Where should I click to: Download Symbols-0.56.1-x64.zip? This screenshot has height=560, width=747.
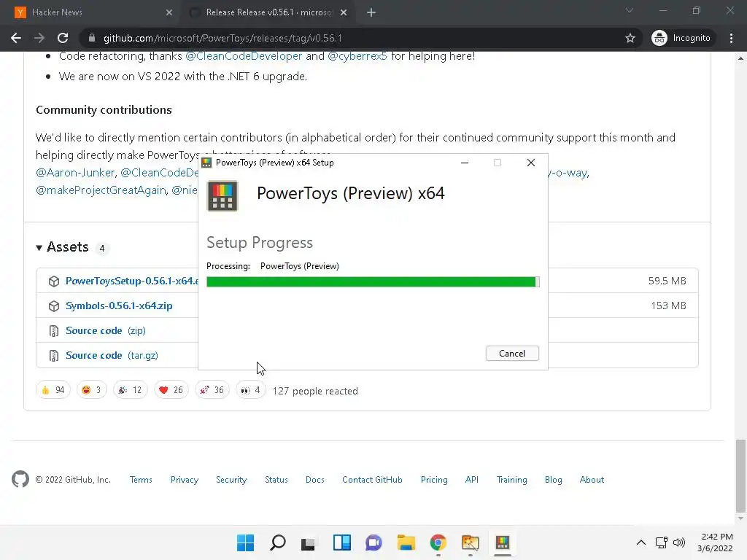tap(119, 306)
